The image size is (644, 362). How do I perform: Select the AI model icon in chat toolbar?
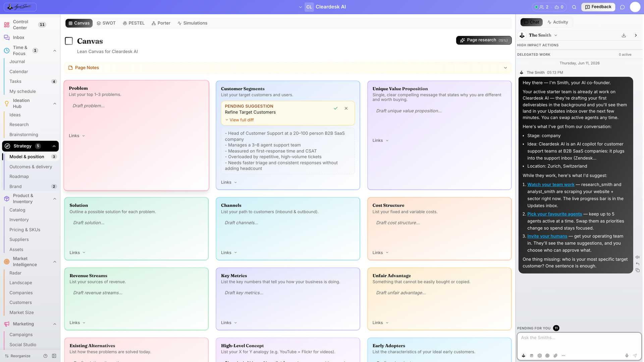click(539, 356)
